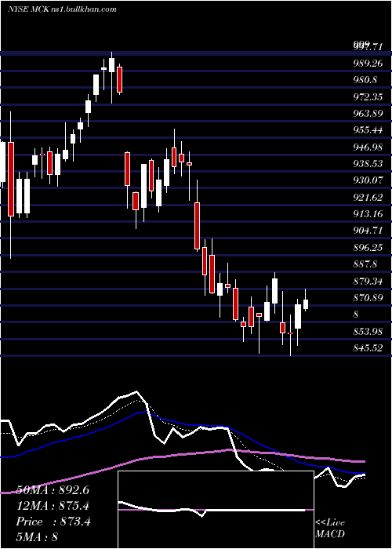The width and height of the screenshot is (392, 549).
Task: Click the MACD inset chart box
Action: coord(216,510)
